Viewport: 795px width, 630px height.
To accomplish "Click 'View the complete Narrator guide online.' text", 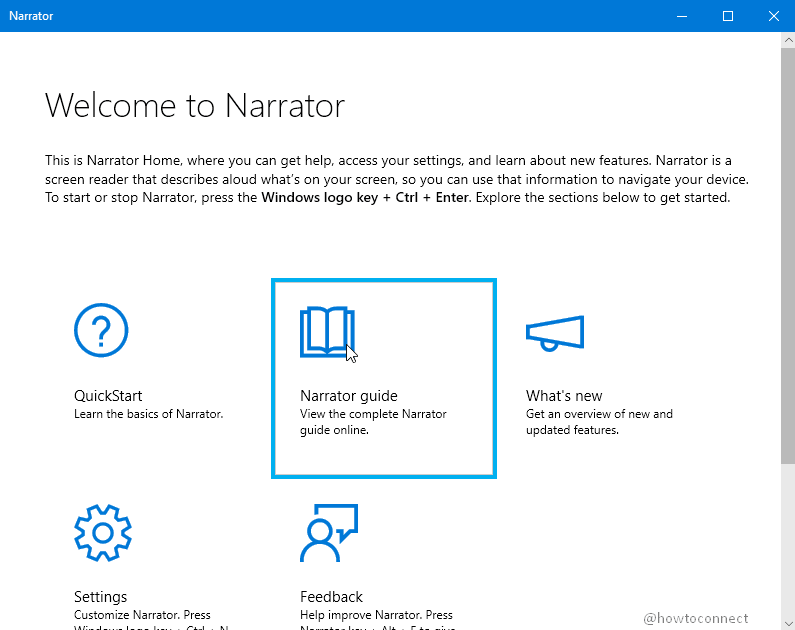I will (373, 422).
